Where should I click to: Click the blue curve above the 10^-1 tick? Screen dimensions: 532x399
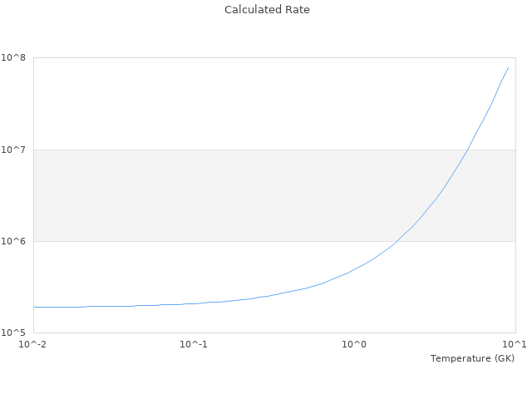pos(194,303)
